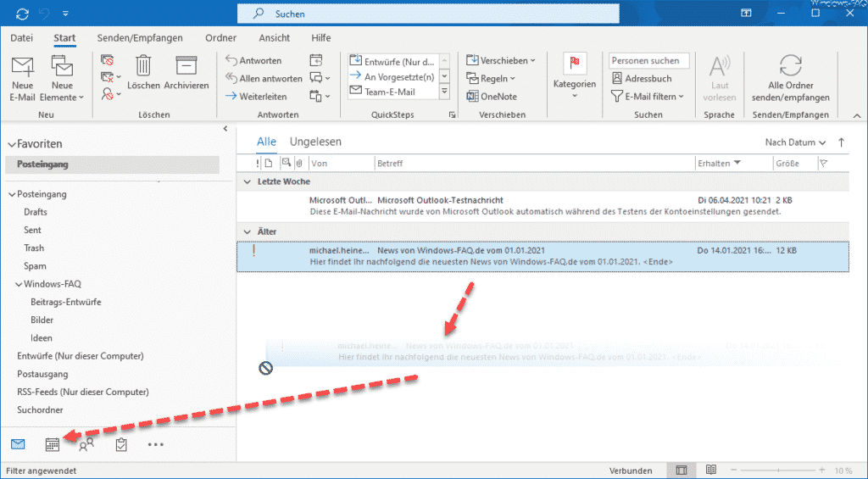Reply using Antworten
The height and width of the screenshot is (479, 868).
253,60
